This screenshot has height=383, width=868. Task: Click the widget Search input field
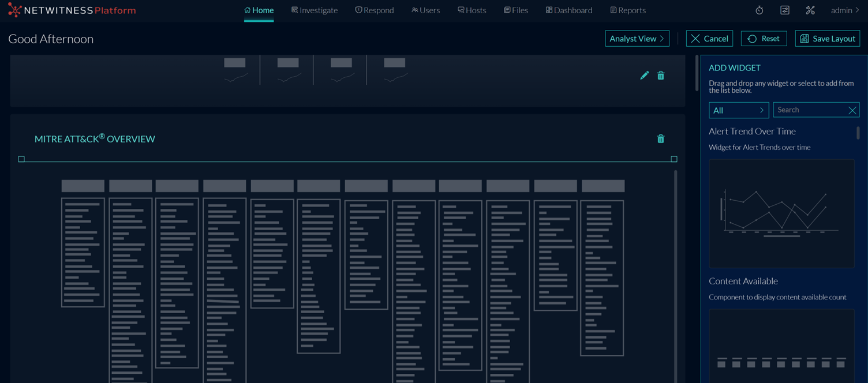pos(810,110)
